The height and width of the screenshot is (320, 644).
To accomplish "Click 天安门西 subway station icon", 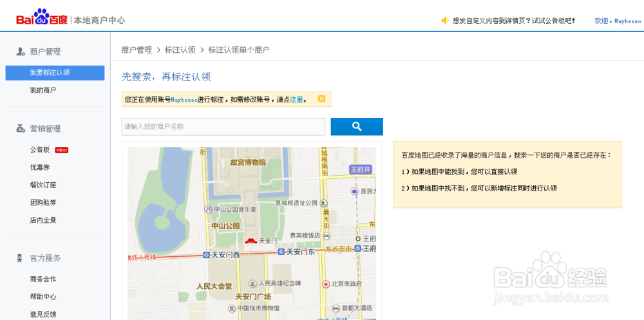I will (207, 255).
